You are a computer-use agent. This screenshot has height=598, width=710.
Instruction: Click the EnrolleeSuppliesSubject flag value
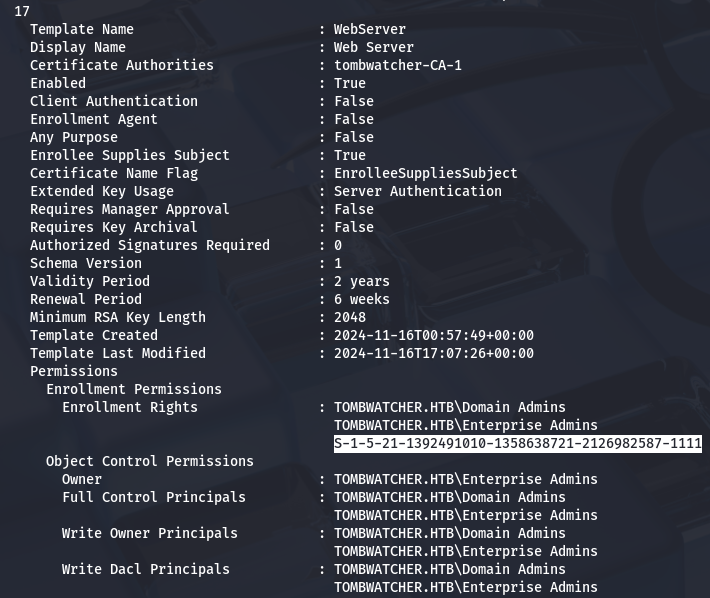(x=425, y=173)
